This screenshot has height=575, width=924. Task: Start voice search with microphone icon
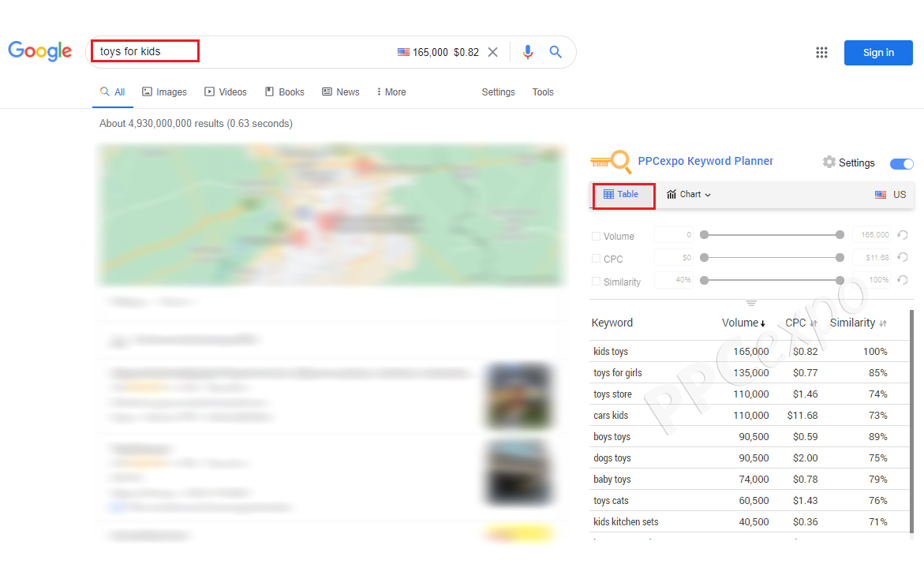coord(527,52)
